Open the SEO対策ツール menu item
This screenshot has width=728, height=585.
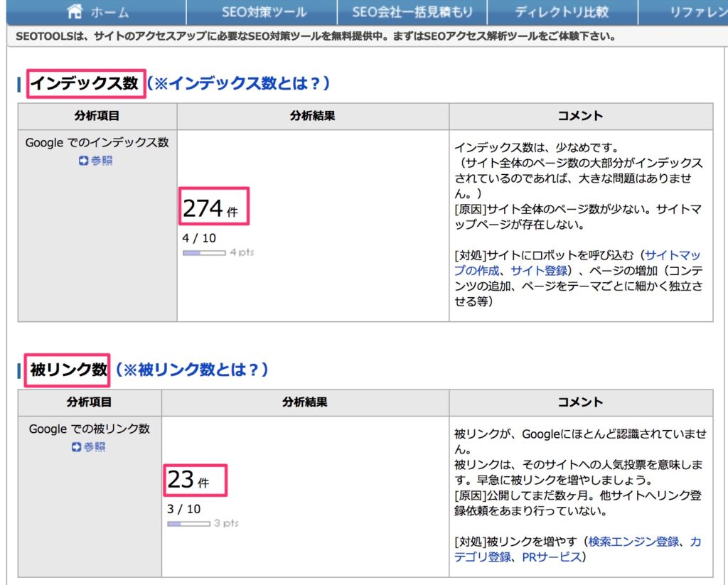[x=264, y=12]
